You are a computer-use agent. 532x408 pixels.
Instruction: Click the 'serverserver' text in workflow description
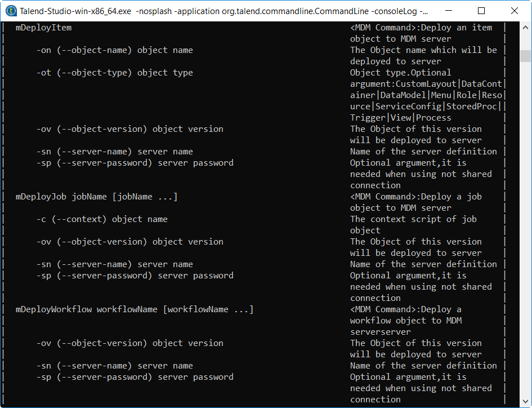click(x=381, y=332)
